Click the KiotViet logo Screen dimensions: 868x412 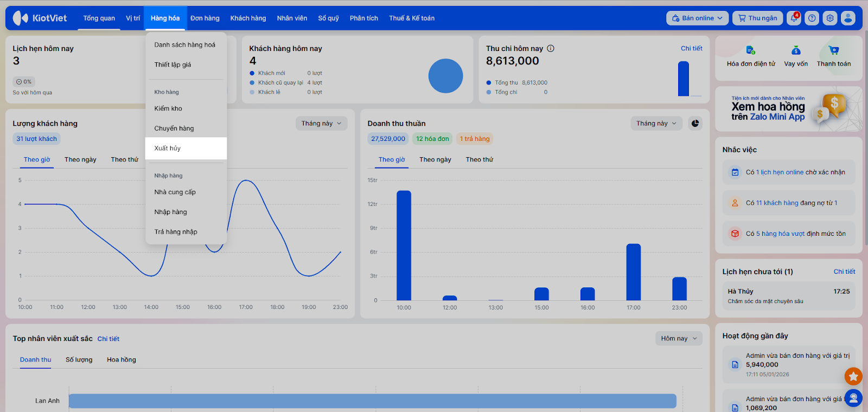click(x=40, y=18)
